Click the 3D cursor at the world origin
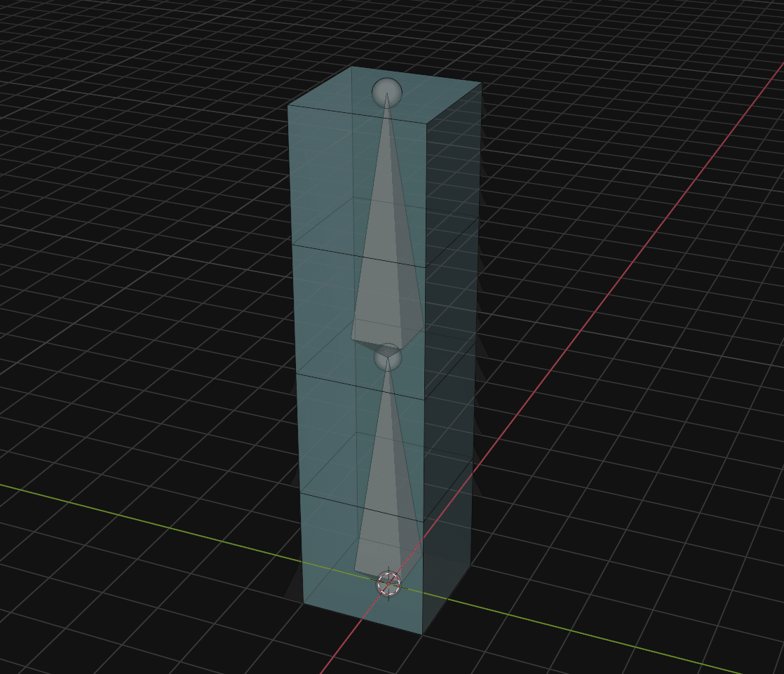784x674 pixels. [x=388, y=584]
